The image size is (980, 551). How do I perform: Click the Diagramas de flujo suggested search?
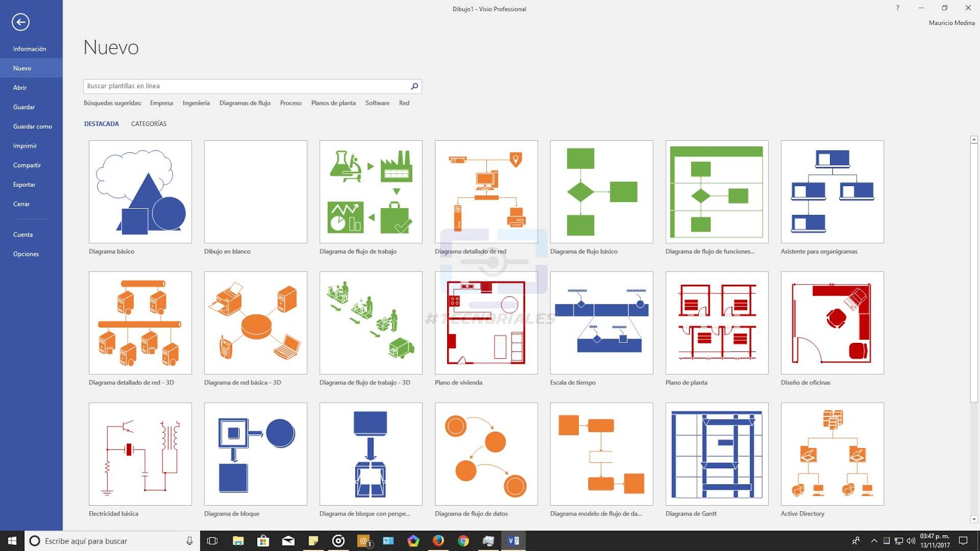click(x=244, y=103)
